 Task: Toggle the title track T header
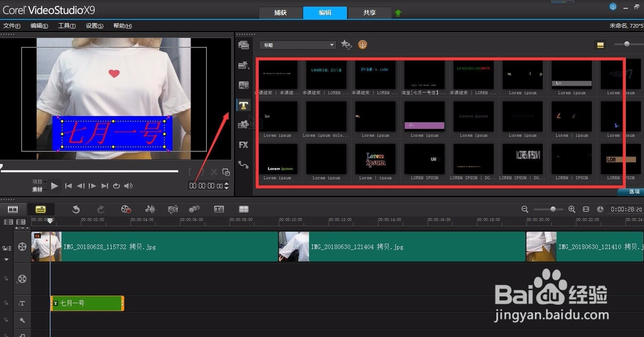tap(22, 303)
